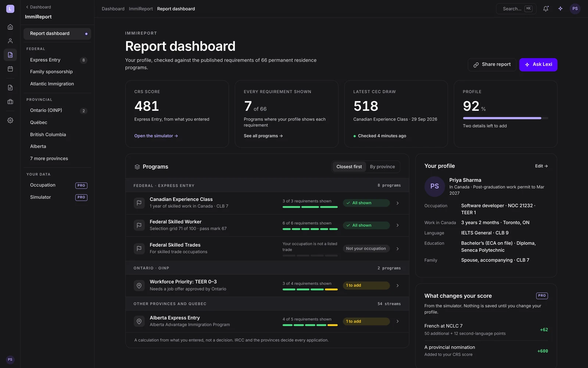Viewport: 588px width, 368px height.
Task: Open the person icon in left rail
Action: 10,41
